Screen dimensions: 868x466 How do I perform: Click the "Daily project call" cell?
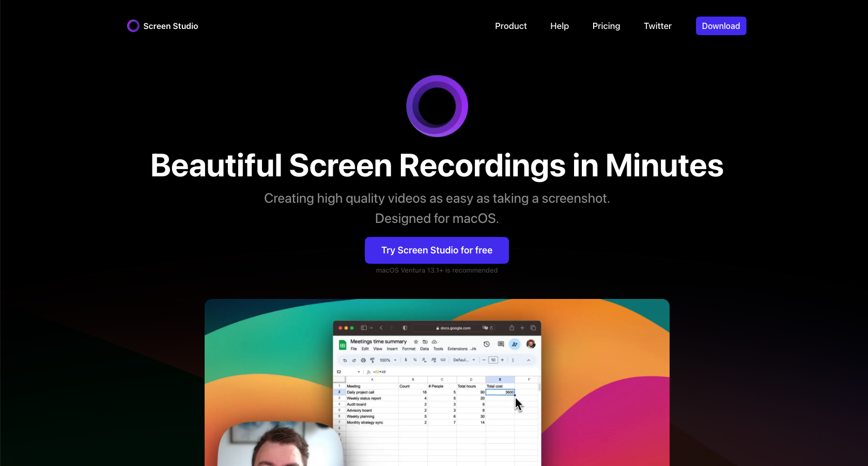[x=372, y=392]
